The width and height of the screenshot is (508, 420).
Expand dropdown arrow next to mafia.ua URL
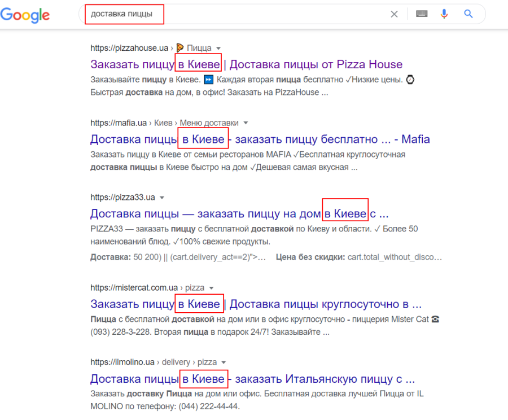pyautogui.click(x=246, y=123)
